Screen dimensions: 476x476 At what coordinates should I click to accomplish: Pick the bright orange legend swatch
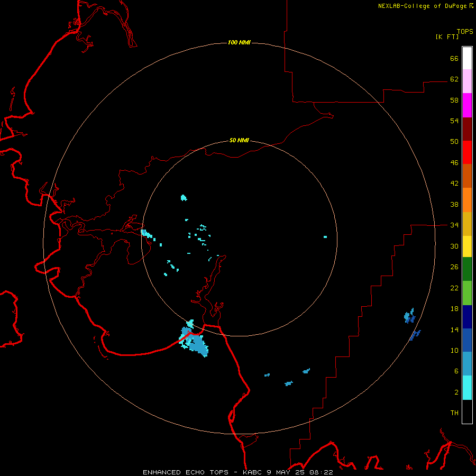(467, 200)
